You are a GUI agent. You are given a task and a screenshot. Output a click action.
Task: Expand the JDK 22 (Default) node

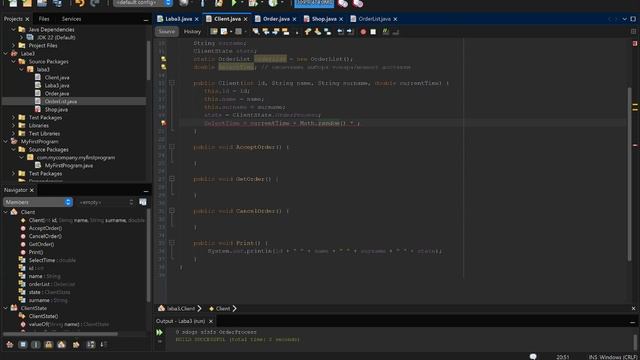22,37
